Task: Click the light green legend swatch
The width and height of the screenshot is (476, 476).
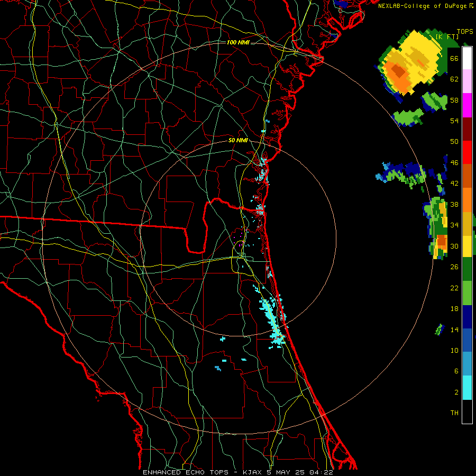Action: click(467, 293)
